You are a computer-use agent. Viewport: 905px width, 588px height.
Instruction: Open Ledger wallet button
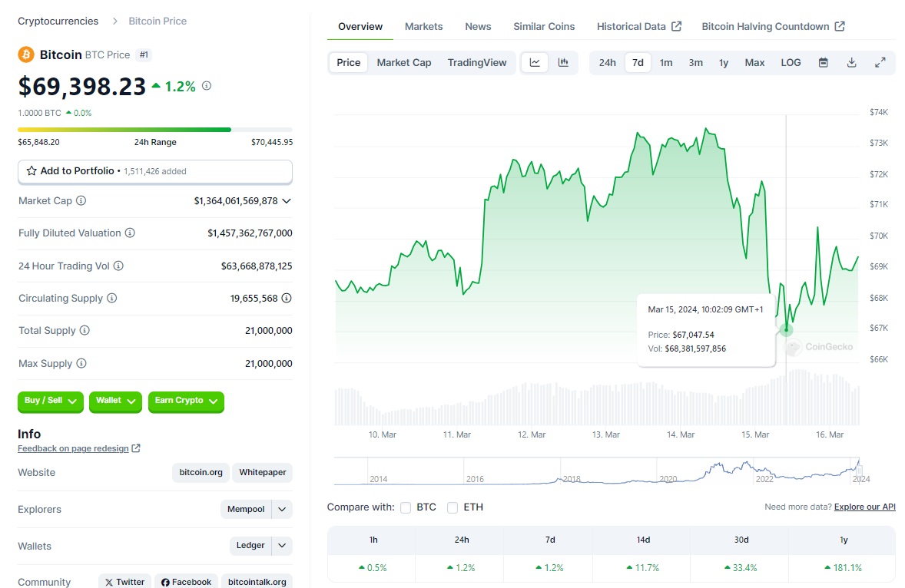tap(250, 545)
